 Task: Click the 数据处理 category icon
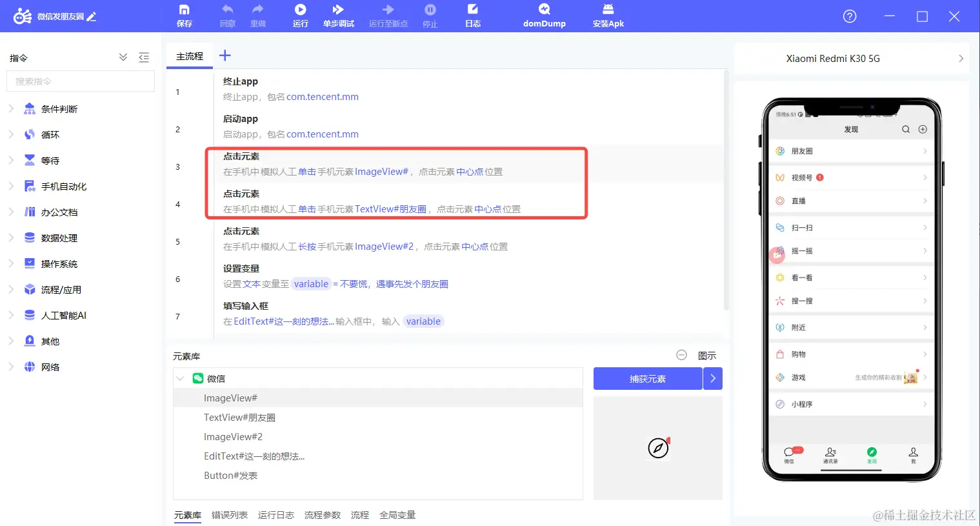pyautogui.click(x=30, y=238)
